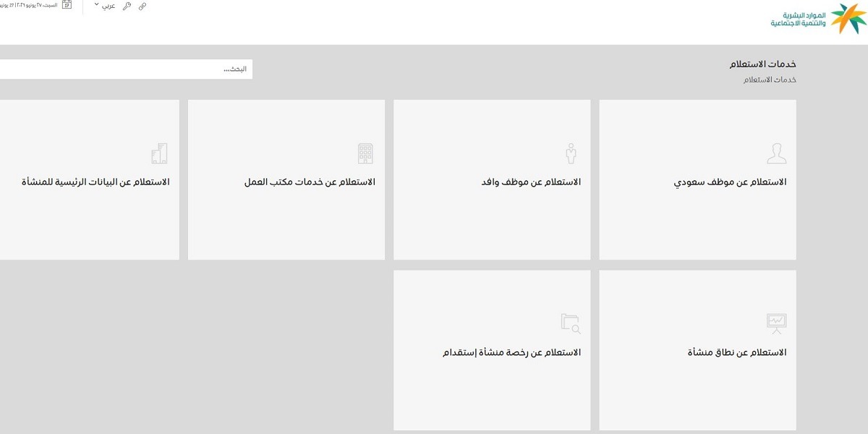Viewport: 868px width, 434px height.
Task: Click the presentation chart icon on nitaq card
Action: [776, 324]
